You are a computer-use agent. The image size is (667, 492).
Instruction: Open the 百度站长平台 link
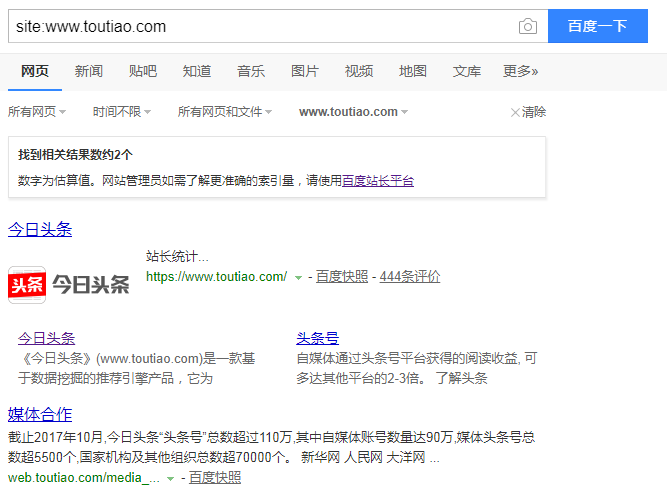point(378,181)
